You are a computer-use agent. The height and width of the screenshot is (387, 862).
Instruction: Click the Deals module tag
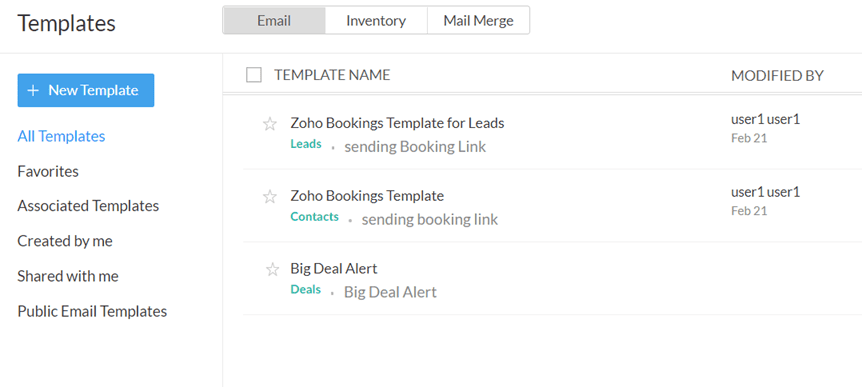[x=305, y=290]
